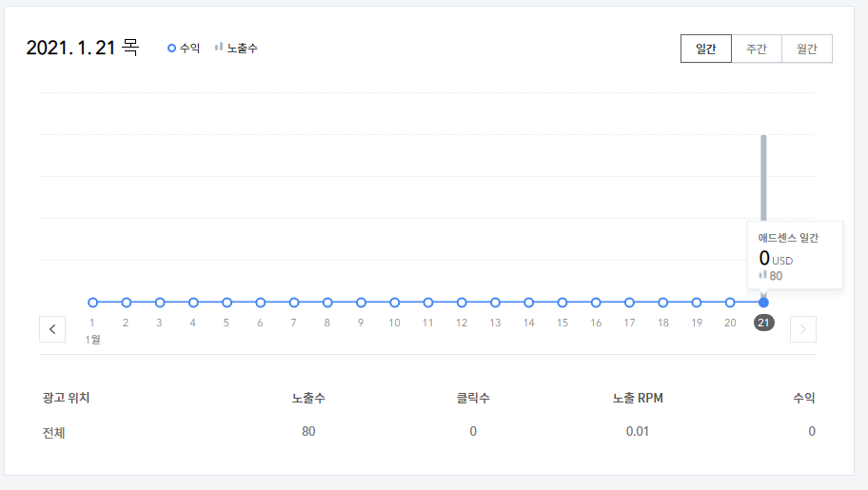
Task: Click the 전체 row label
Action: [53, 432]
